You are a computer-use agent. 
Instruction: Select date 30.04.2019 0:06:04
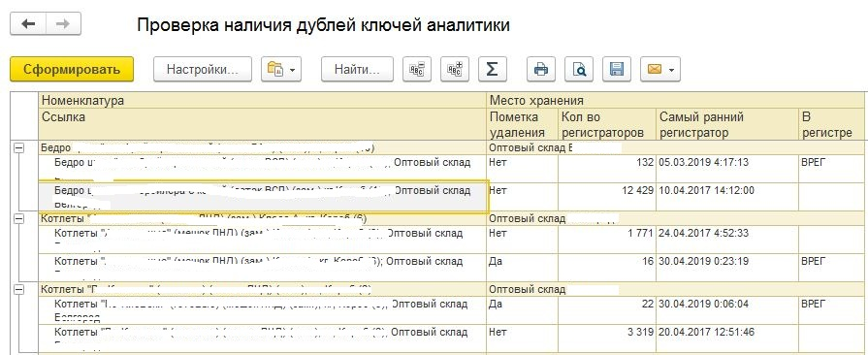(726, 310)
